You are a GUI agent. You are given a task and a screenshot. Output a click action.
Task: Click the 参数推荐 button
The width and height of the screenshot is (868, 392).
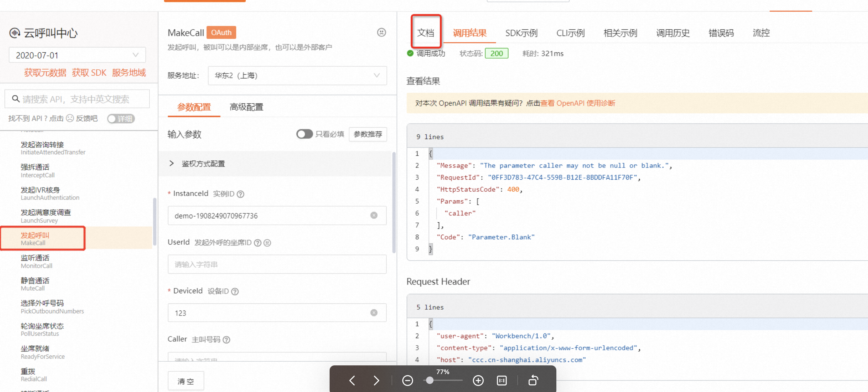pyautogui.click(x=368, y=134)
